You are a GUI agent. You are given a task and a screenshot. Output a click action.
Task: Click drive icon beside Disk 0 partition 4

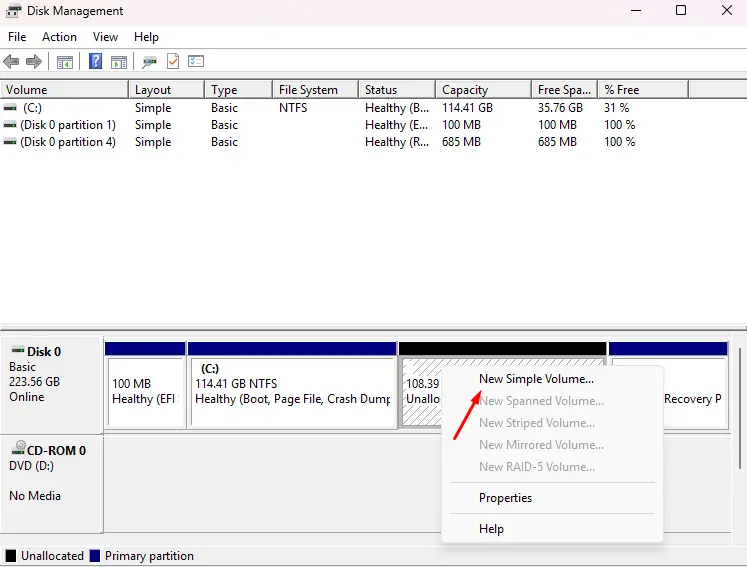tap(10, 142)
